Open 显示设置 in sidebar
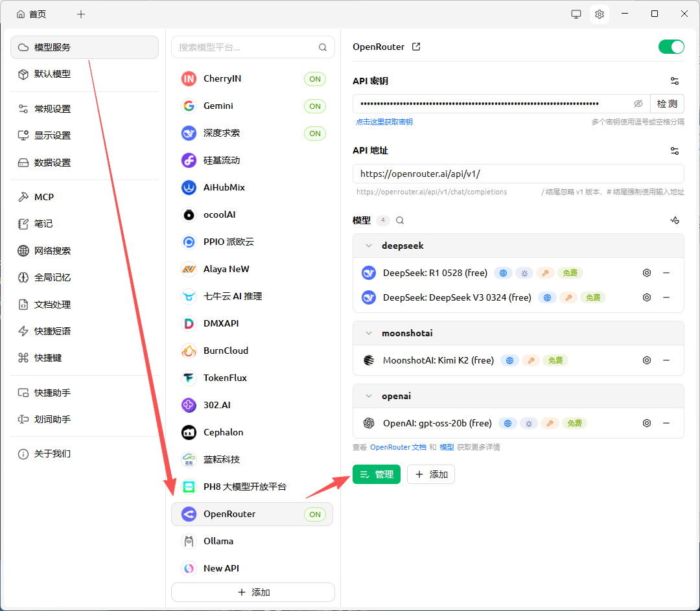The image size is (700, 611). point(84,135)
